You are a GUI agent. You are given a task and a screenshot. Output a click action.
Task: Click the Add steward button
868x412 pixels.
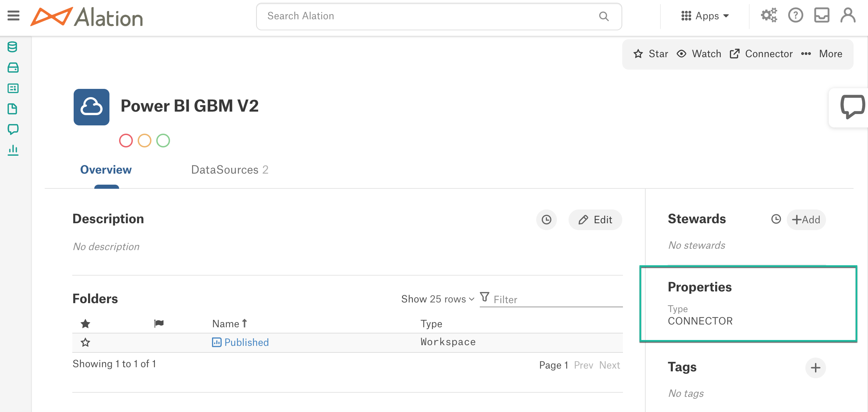click(x=806, y=219)
